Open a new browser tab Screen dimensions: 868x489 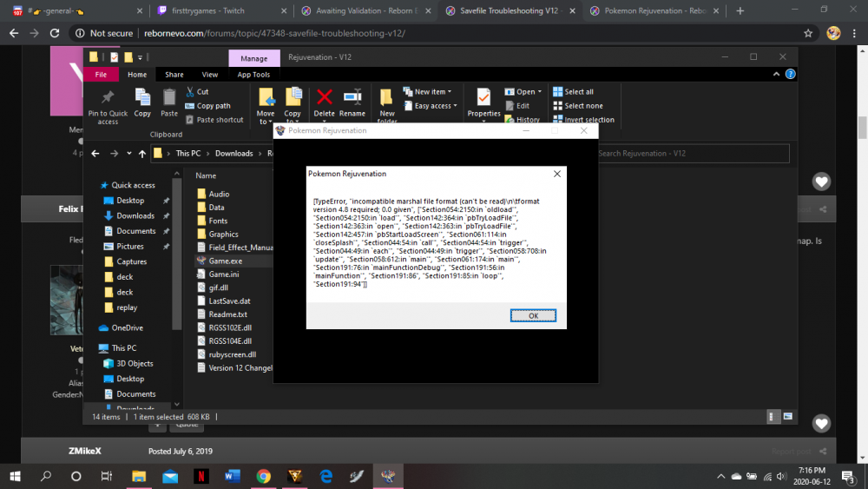(x=740, y=10)
